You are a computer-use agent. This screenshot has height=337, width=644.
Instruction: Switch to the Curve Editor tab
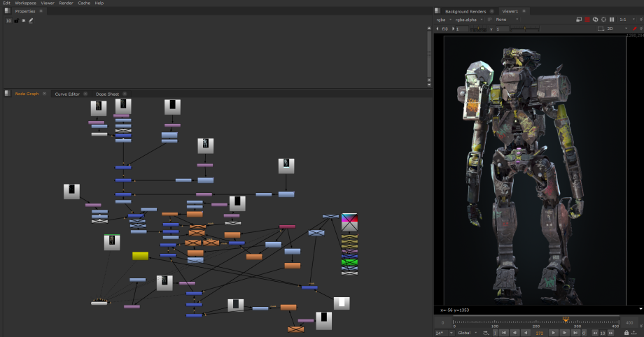coord(67,94)
